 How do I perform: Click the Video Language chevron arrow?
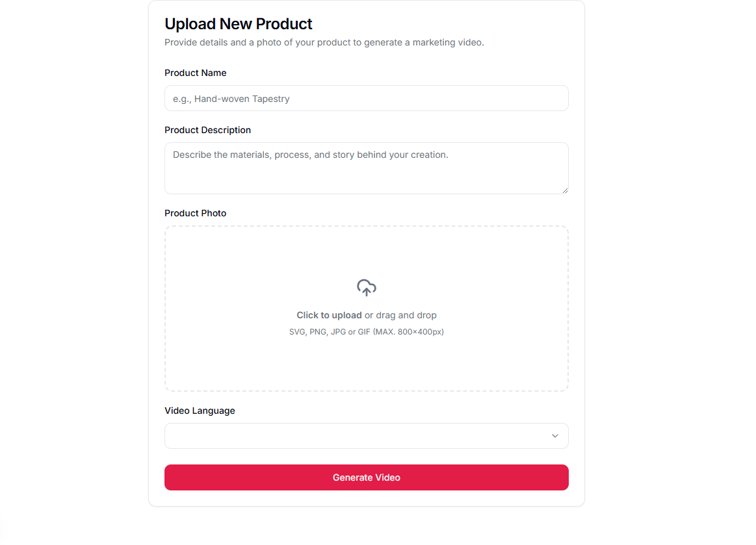click(x=554, y=436)
